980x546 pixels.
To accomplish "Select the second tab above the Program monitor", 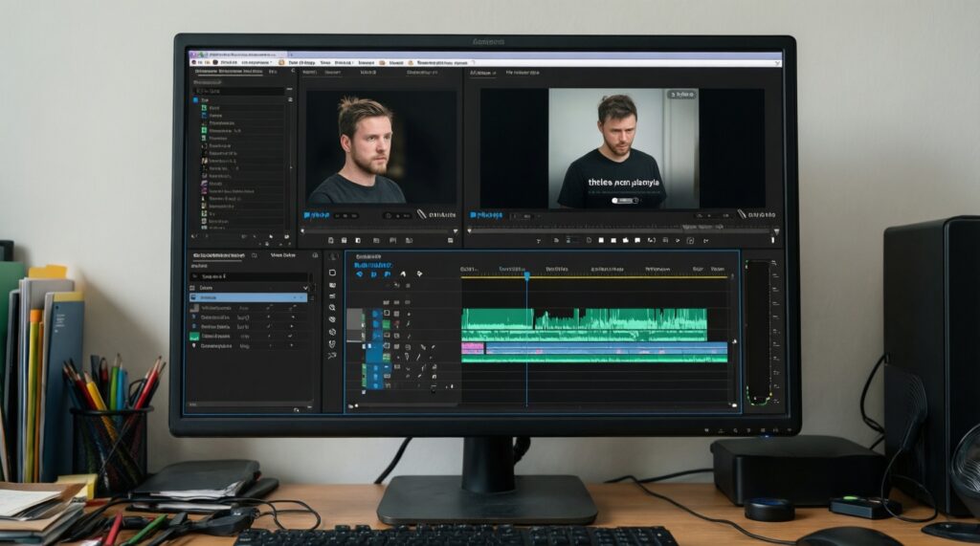I will [522, 72].
